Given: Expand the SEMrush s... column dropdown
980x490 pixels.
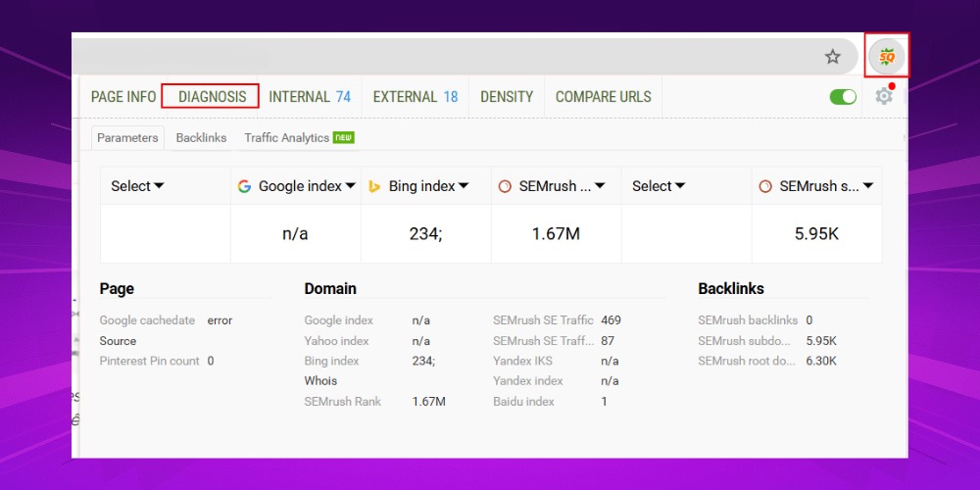Looking at the screenshot, I should (826, 185).
